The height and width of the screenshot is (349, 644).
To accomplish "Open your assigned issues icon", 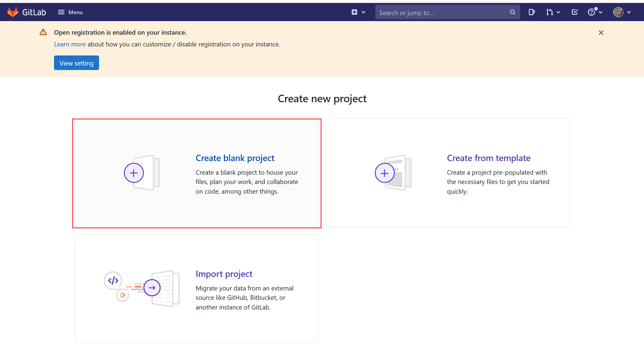I will pyautogui.click(x=532, y=12).
